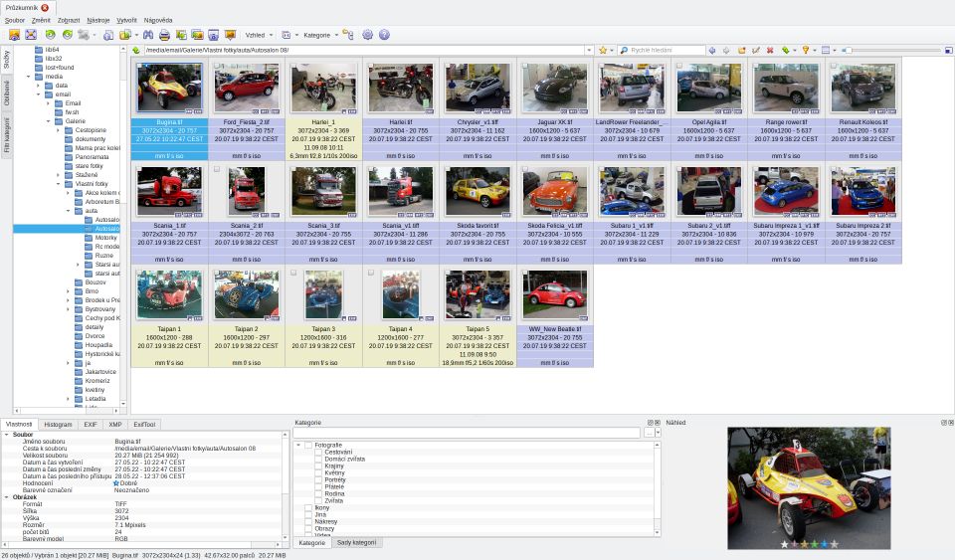Tick the Portréty category checkbox

pos(318,479)
